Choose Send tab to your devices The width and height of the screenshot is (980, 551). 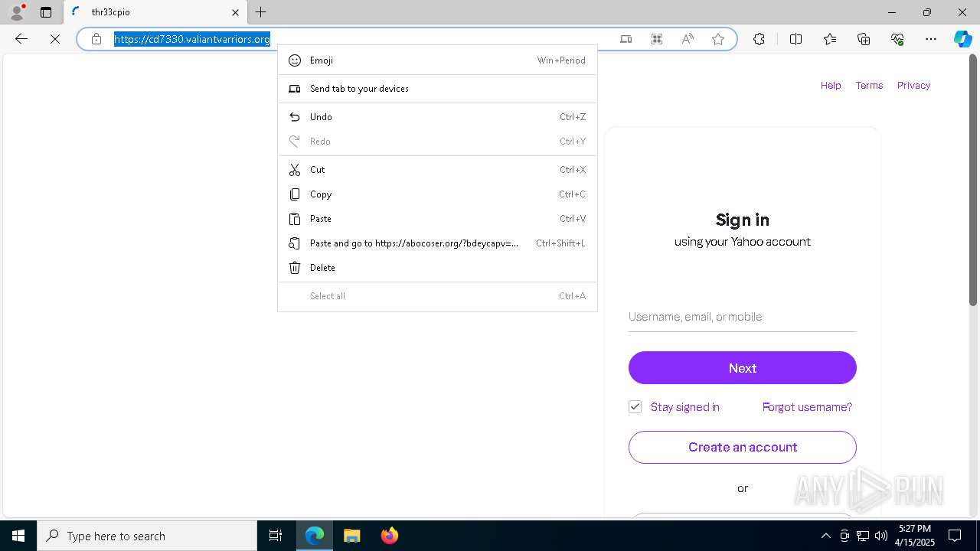pyautogui.click(x=437, y=89)
